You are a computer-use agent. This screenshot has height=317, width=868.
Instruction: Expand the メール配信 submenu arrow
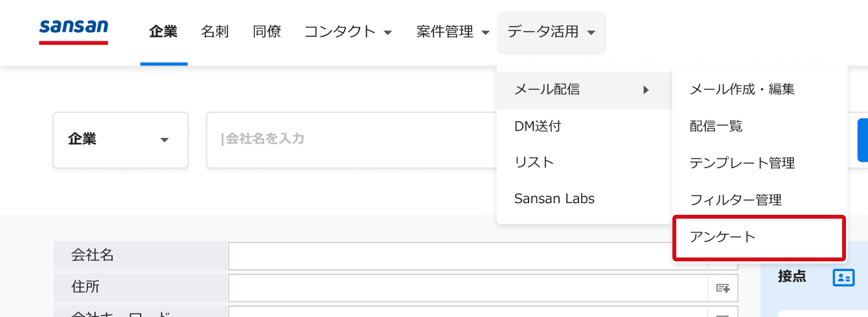click(646, 90)
